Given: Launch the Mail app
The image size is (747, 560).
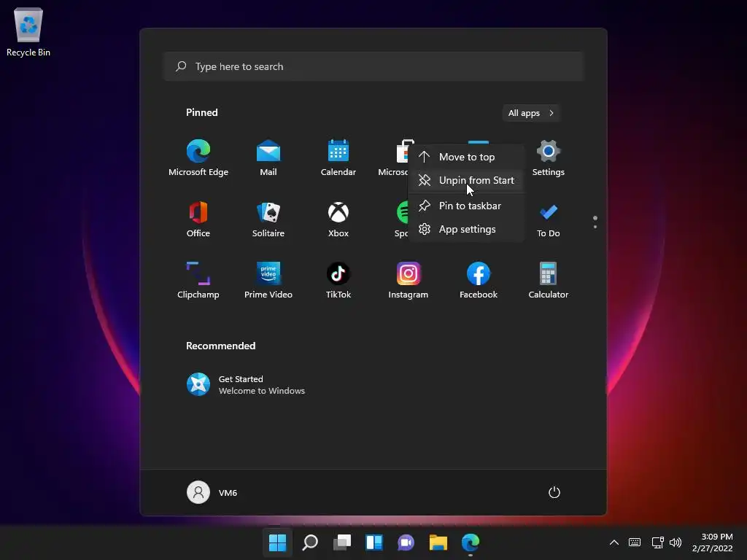Looking at the screenshot, I should click(268, 158).
